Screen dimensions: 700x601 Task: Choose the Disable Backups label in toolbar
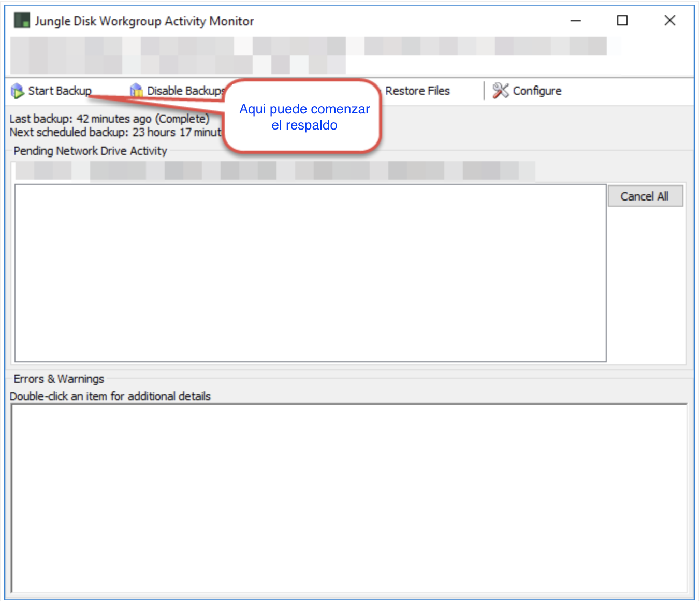[185, 91]
